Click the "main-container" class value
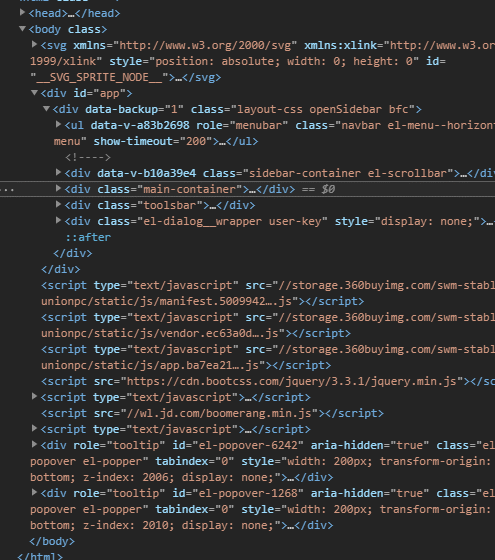 click(190, 189)
